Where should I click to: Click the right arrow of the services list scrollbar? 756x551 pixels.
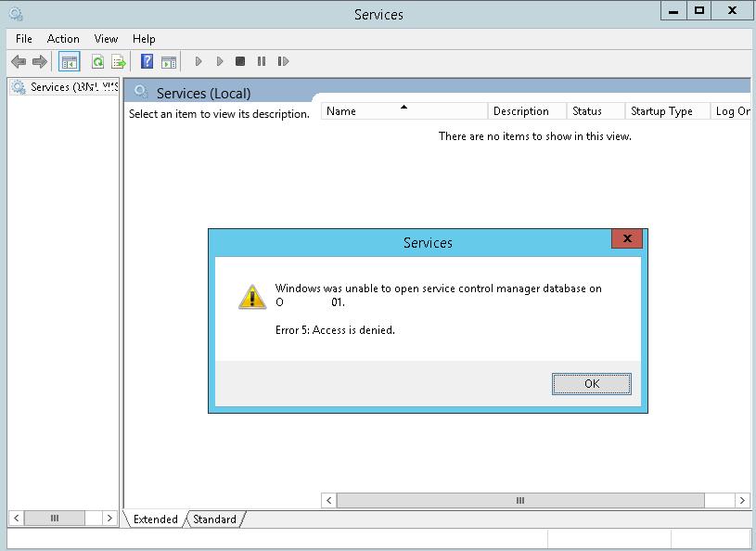coord(742,500)
